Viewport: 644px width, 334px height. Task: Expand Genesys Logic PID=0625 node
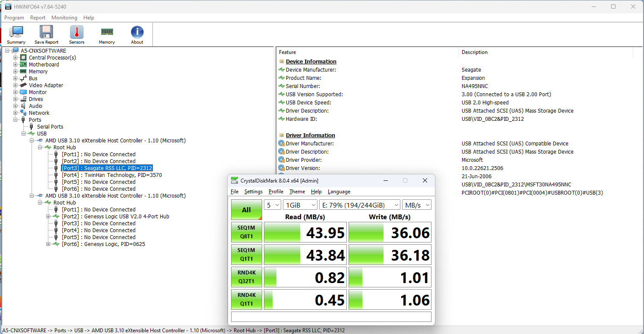coord(48,244)
